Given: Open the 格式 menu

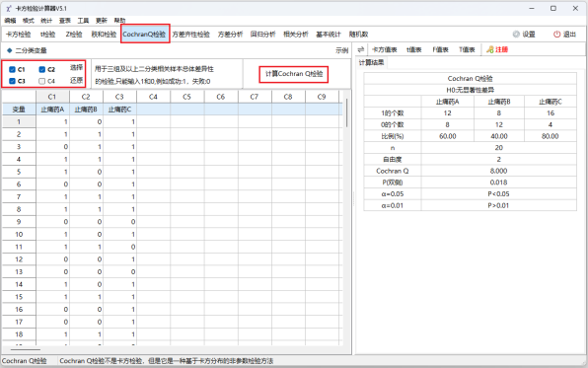Looking at the screenshot, I should click(29, 21).
